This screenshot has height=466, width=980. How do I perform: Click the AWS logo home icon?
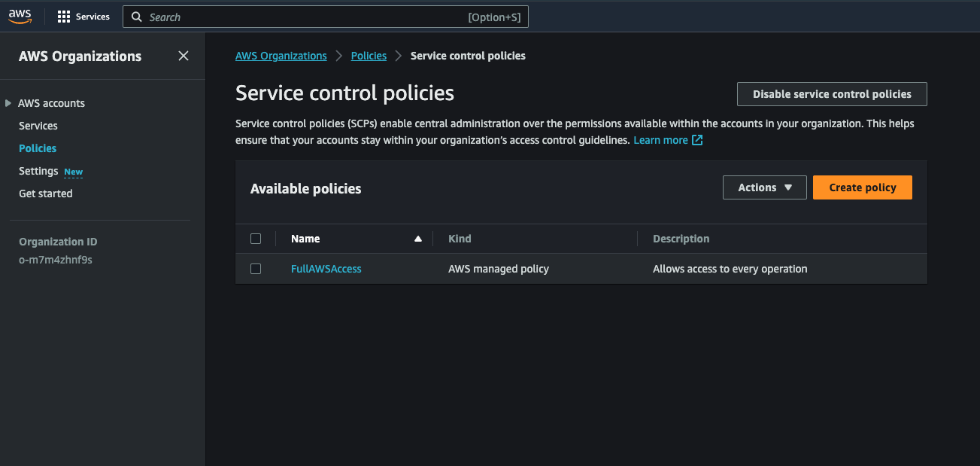[19, 17]
